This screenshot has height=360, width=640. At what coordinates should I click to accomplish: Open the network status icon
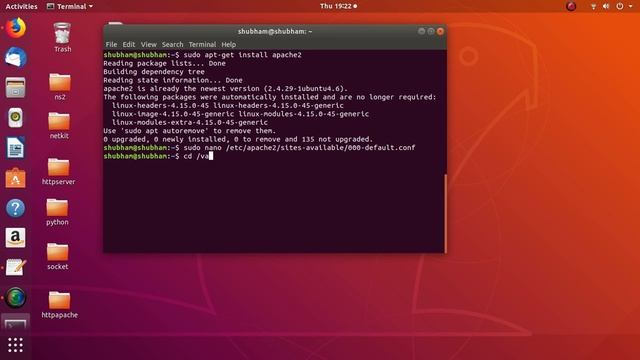tap(593, 6)
